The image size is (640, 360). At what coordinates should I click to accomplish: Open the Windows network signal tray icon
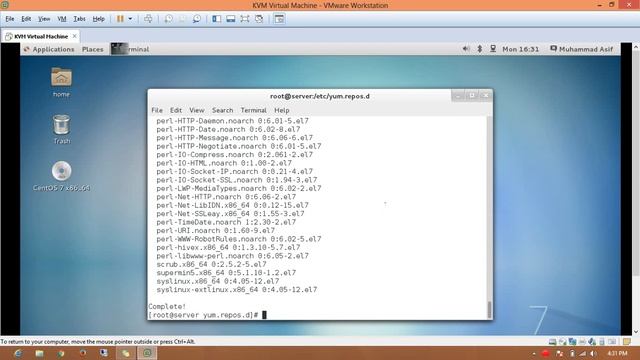coord(582,353)
